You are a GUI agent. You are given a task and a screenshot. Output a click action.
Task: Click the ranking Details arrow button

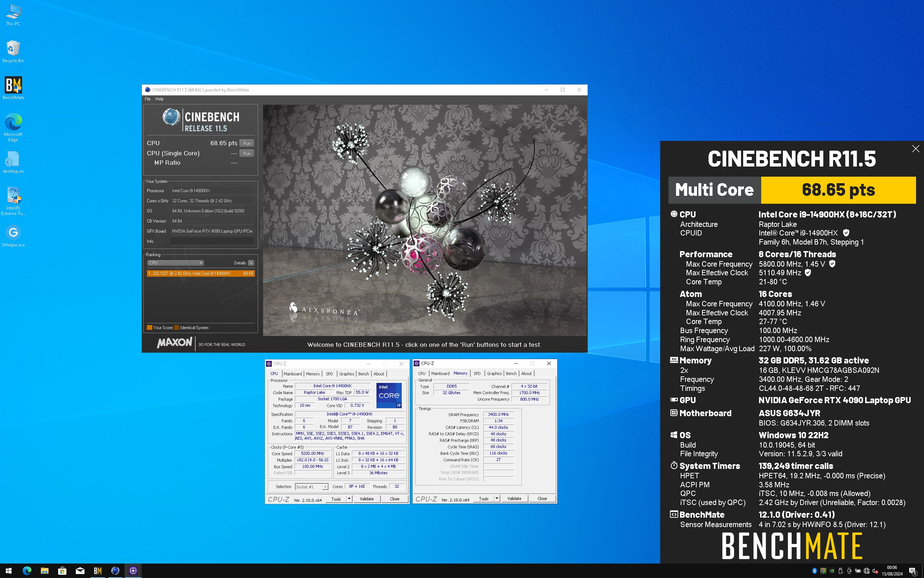[x=251, y=263]
